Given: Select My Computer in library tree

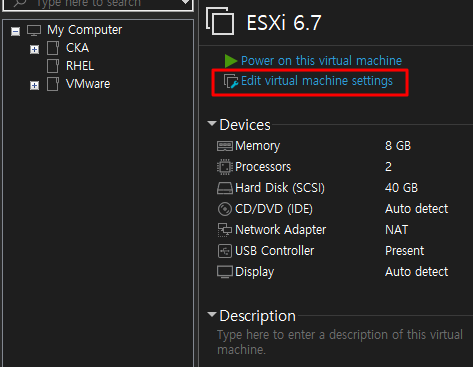Looking at the screenshot, I should click(85, 30).
